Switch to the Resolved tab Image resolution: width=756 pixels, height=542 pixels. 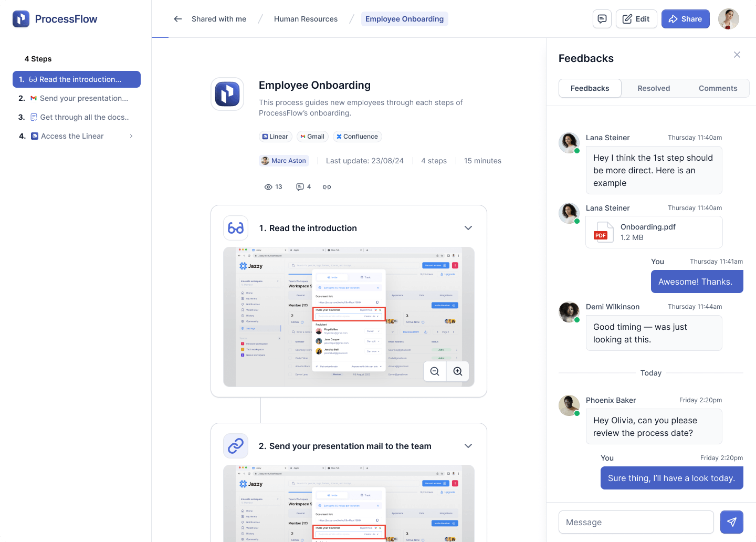click(x=654, y=88)
